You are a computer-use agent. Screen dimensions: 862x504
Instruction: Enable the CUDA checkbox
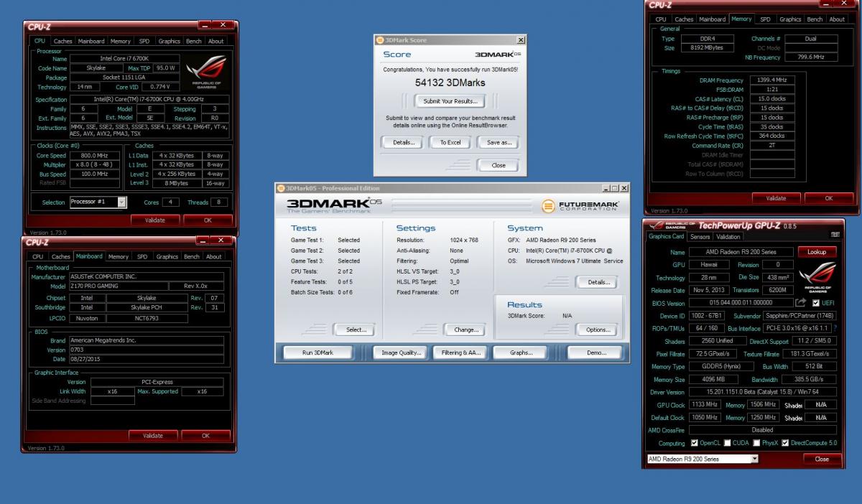pos(728,442)
